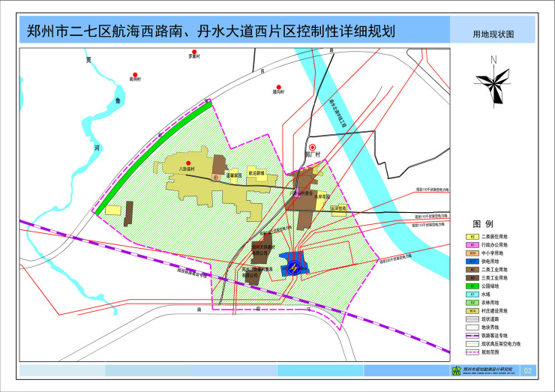This screenshot has height=392, width=555.
Task: Click the 现状220千伏架空电力线 power line label
Action: [x=396, y=259]
